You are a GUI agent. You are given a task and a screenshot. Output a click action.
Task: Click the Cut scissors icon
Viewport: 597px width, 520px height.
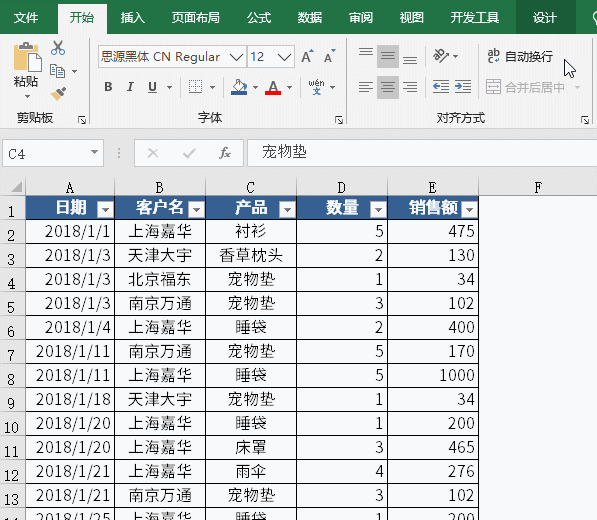click(58, 48)
